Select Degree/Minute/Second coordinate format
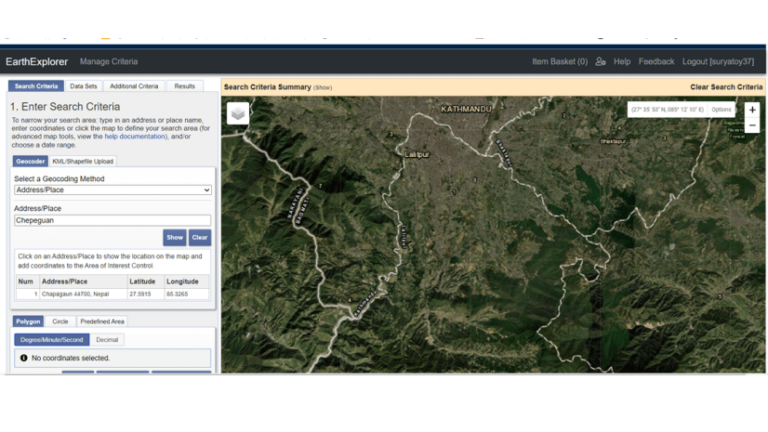 click(x=51, y=339)
